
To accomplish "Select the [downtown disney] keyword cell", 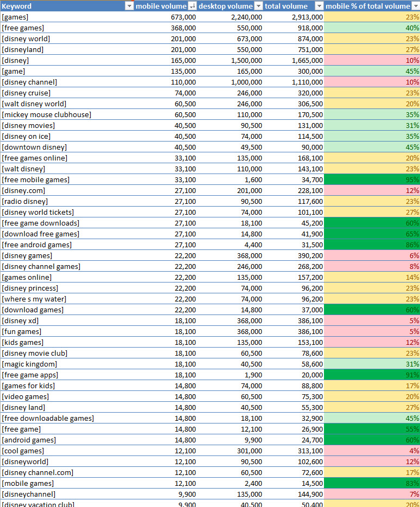I will pos(67,147).
